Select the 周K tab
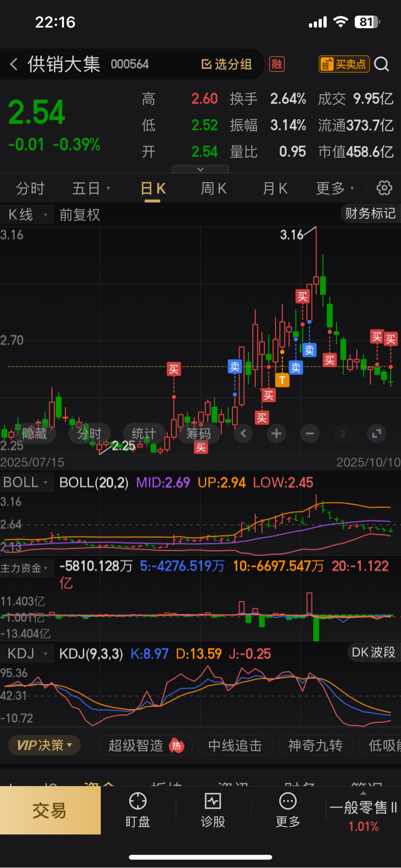Image resolution: width=401 pixels, height=868 pixels. coord(214,188)
